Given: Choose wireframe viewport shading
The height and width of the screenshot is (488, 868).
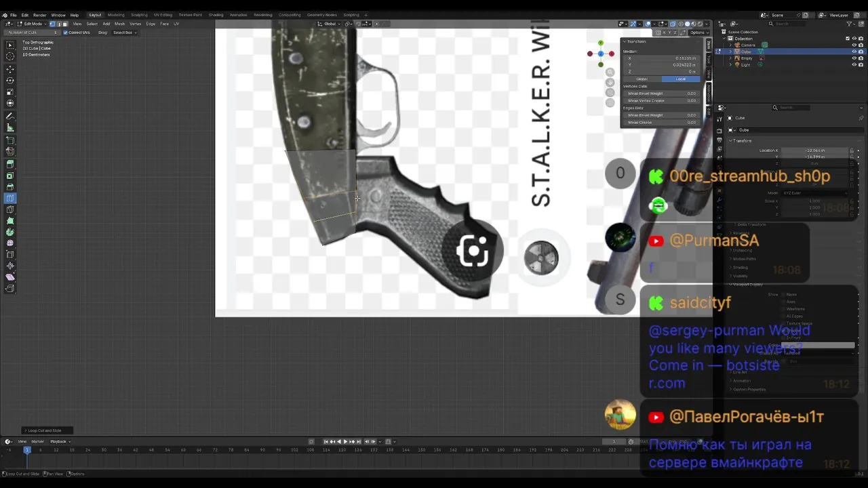Looking at the screenshot, I should click(x=681, y=24).
